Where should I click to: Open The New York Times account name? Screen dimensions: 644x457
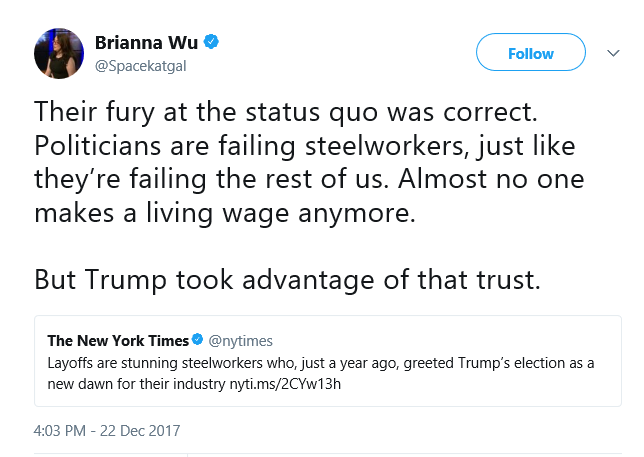point(118,340)
